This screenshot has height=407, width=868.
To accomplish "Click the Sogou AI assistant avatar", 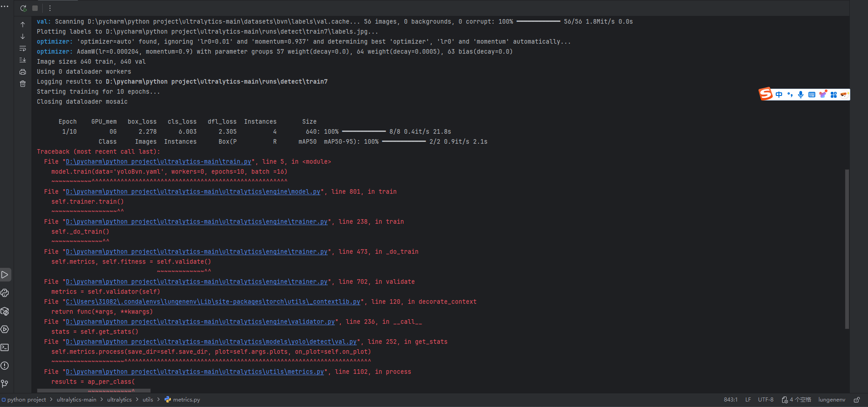I will pos(844,95).
